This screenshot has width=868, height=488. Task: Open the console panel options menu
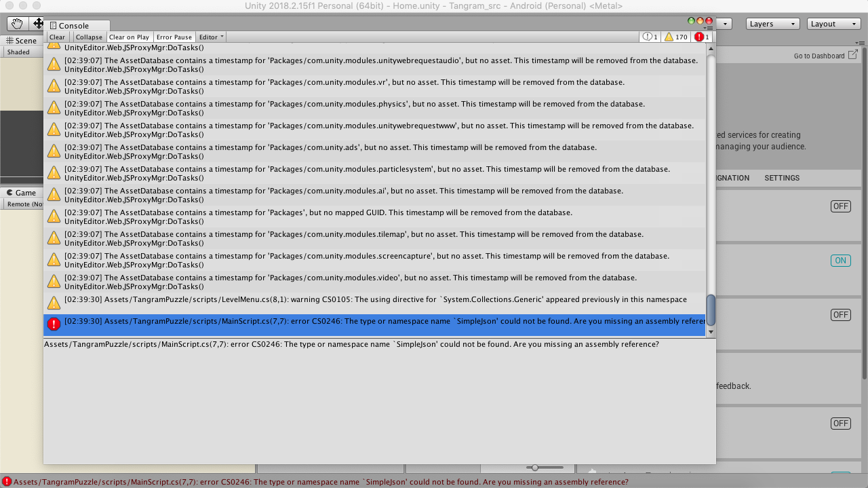(709, 29)
